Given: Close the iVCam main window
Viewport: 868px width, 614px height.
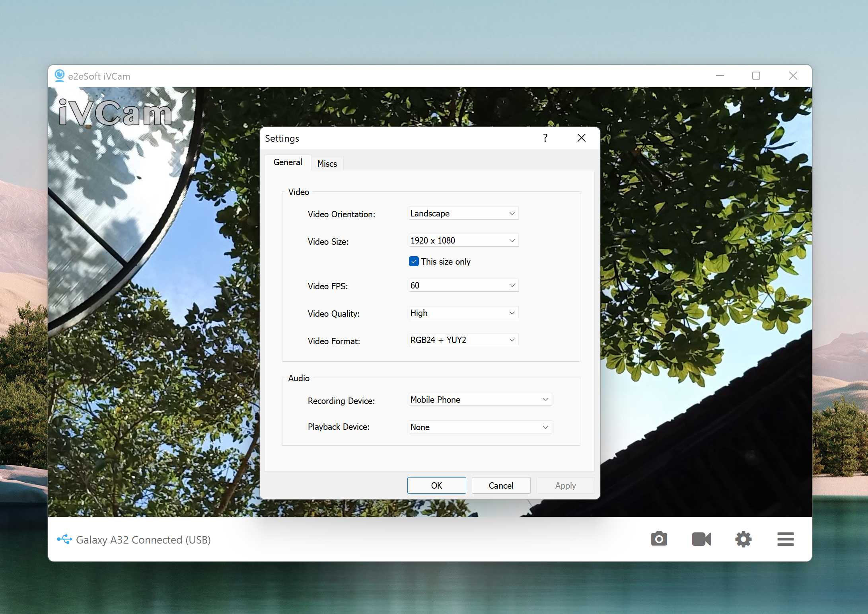Looking at the screenshot, I should pyautogui.click(x=793, y=76).
